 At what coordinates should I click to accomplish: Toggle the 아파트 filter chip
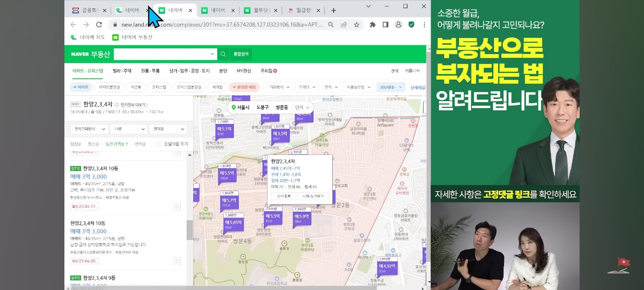pyautogui.click(x=81, y=87)
